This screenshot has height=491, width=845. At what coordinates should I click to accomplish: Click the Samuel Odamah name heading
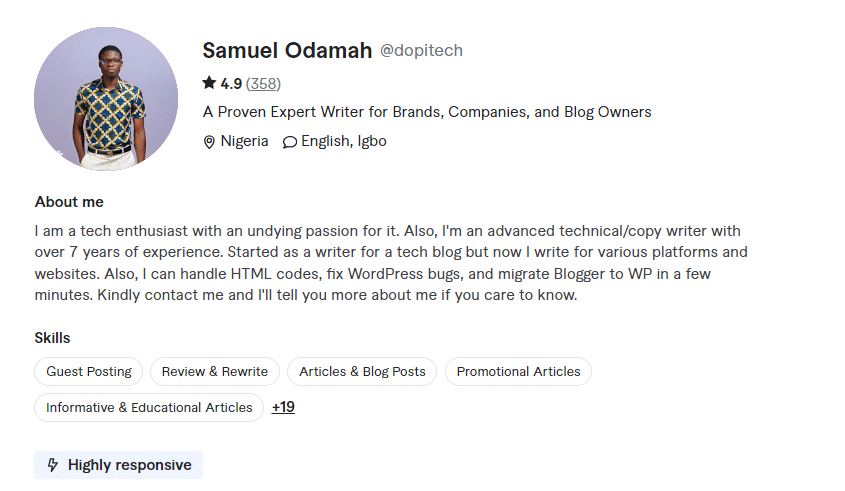click(287, 50)
